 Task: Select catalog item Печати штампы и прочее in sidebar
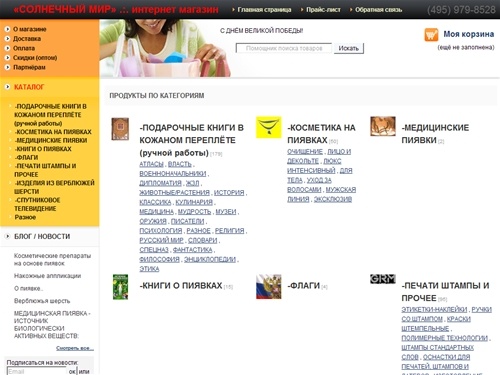[45, 170]
